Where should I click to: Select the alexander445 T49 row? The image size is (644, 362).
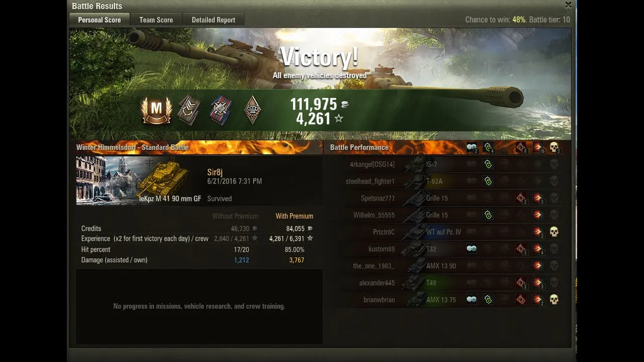(447, 283)
